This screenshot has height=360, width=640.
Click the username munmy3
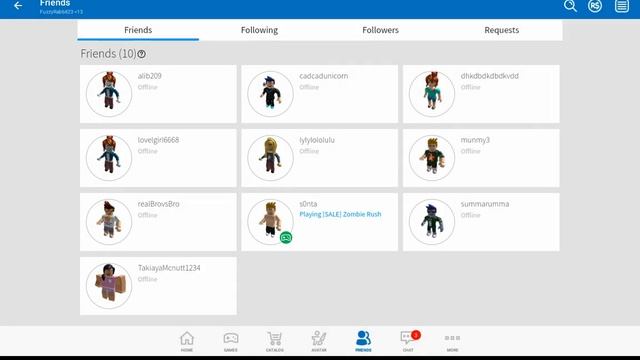(x=475, y=140)
